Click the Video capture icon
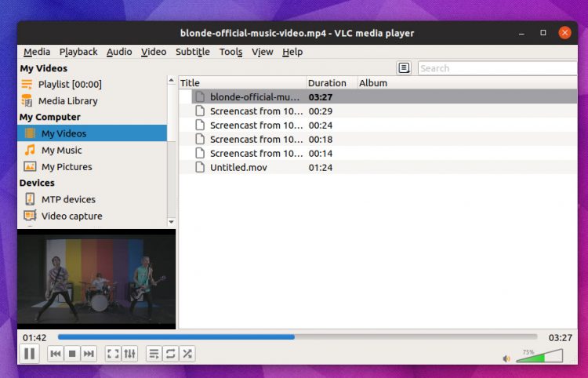 tap(30, 216)
